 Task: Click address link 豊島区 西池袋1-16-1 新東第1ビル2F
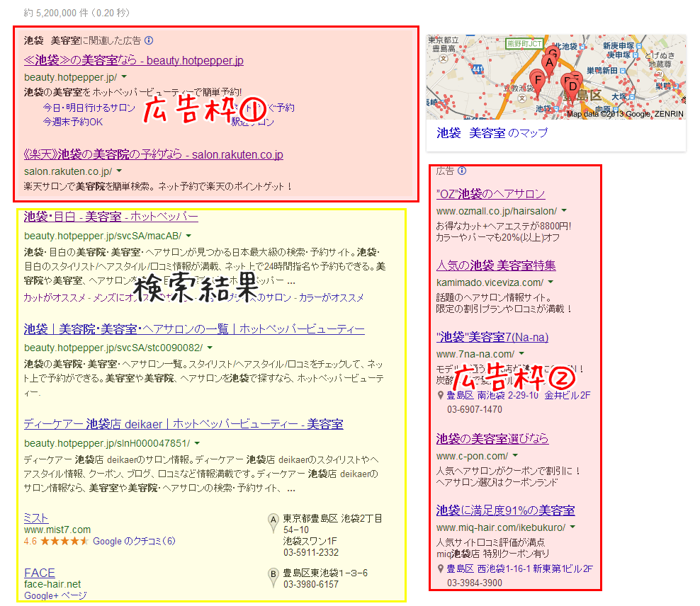point(519,568)
